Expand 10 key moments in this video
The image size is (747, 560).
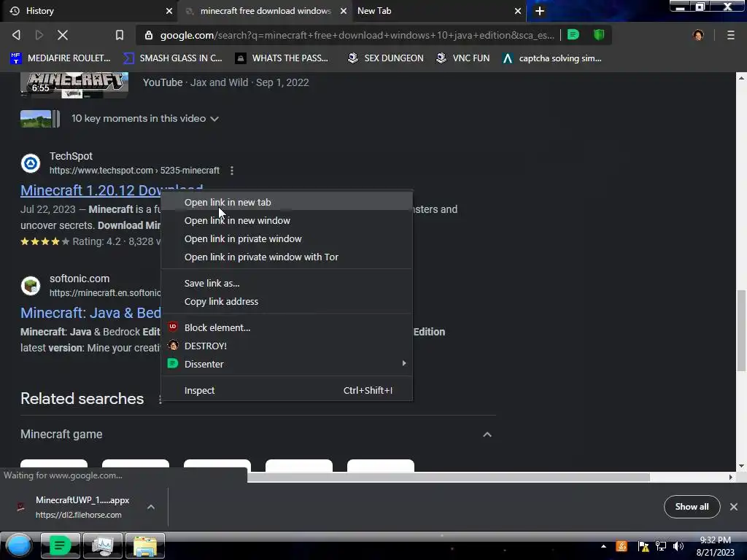(x=145, y=119)
